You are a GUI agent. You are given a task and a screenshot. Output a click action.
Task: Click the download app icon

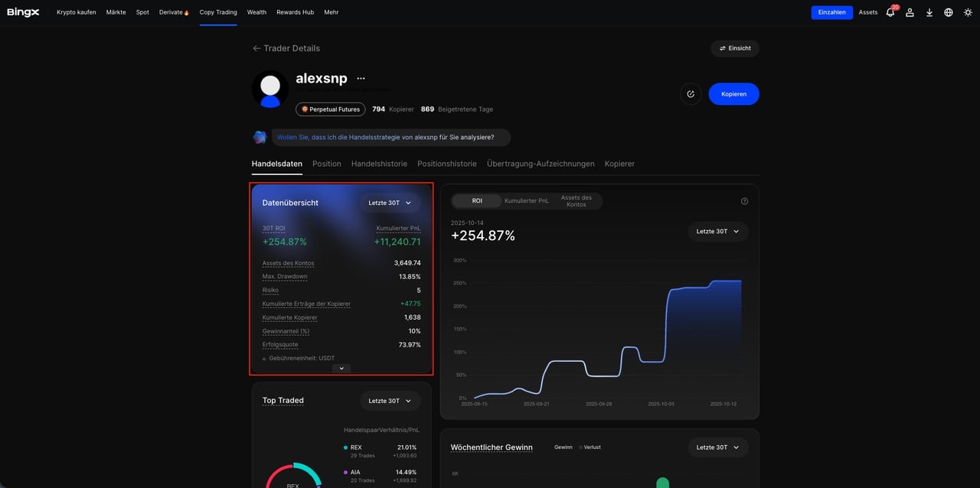click(x=929, y=12)
